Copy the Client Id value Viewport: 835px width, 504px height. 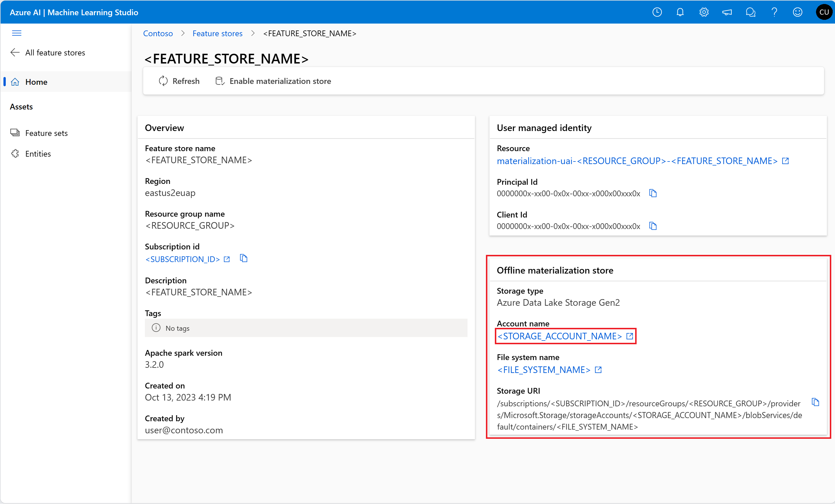coord(653,226)
